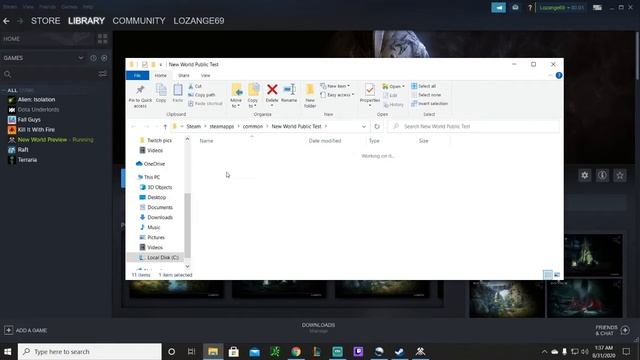
Task: Sort by Date modified column
Action: tap(325, 141)
